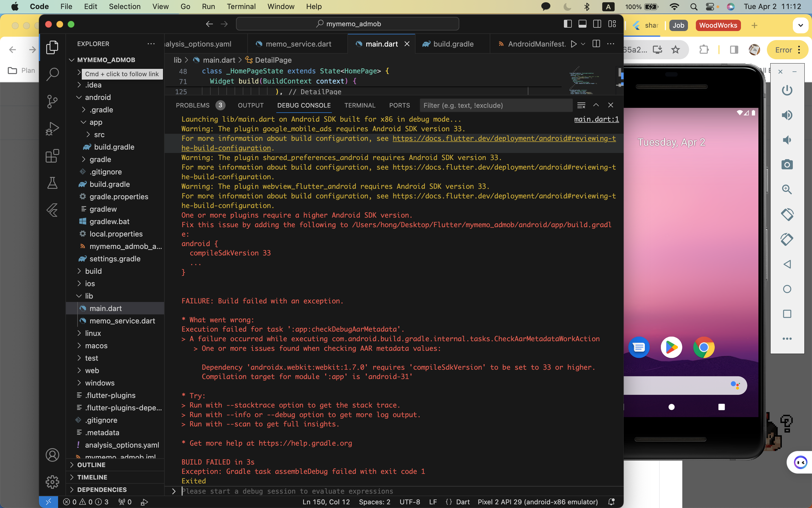This screenshot has height=508, width=812.
Task: Open Explorer Views and More Actions menu
Action: 151,44
